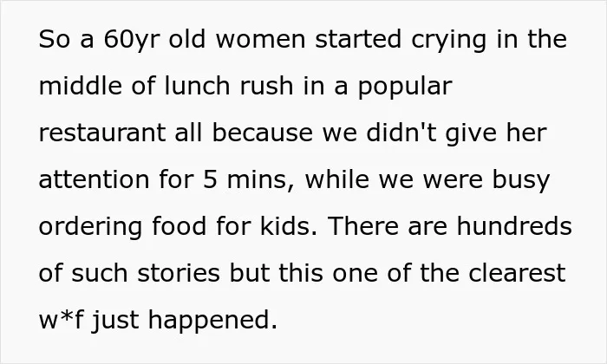Image resolution: width=607 pixels, height=364 pixels.
Task: Click the word "lunch"
Action: click(x=197, y=86)
